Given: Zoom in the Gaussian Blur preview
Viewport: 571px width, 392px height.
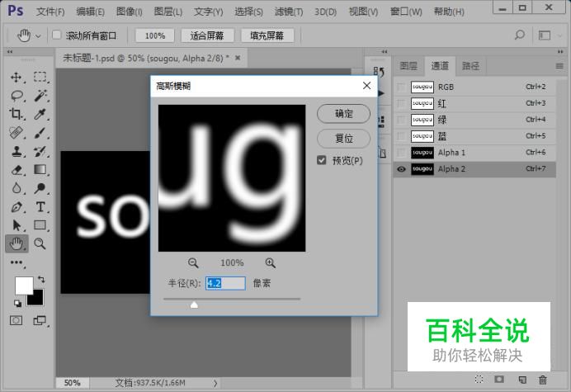Looking at the screenshot, I should click(270, 262).
